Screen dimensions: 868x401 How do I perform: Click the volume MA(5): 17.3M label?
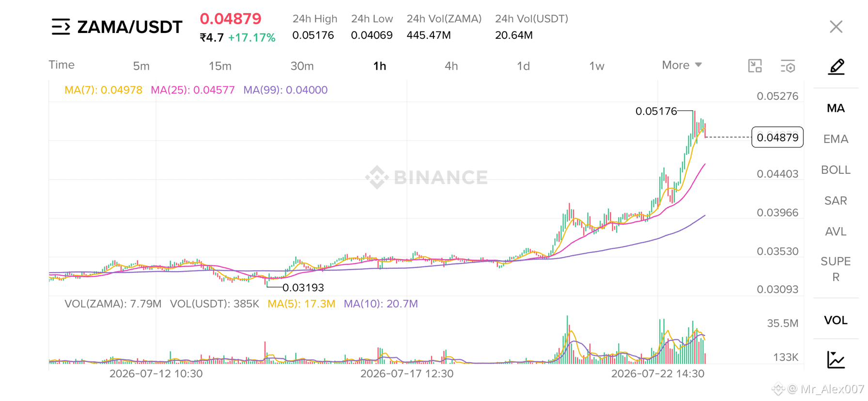click(x=301, y=304)
